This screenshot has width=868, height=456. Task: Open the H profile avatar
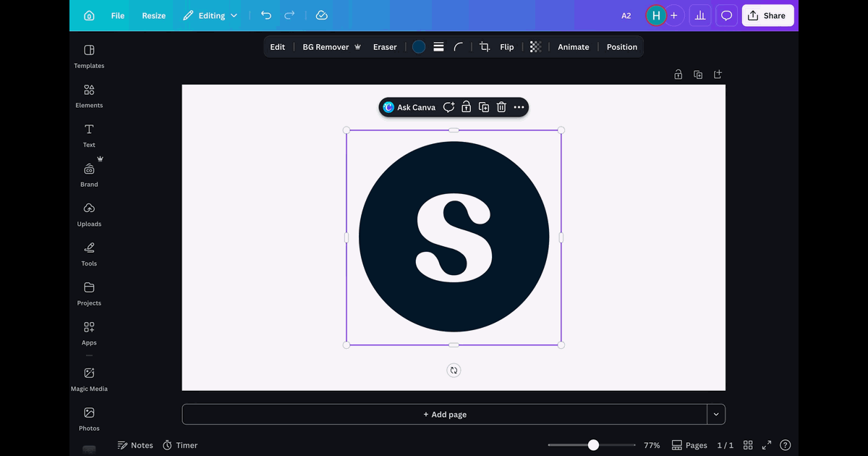pyautogui.click(x=656, y=15)
